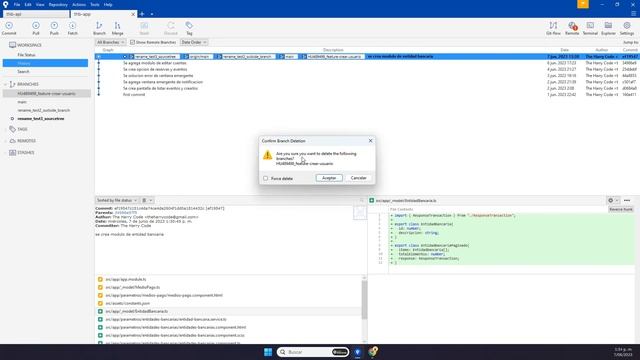
Task: Click the Jump to link
Action: [630, 42]
